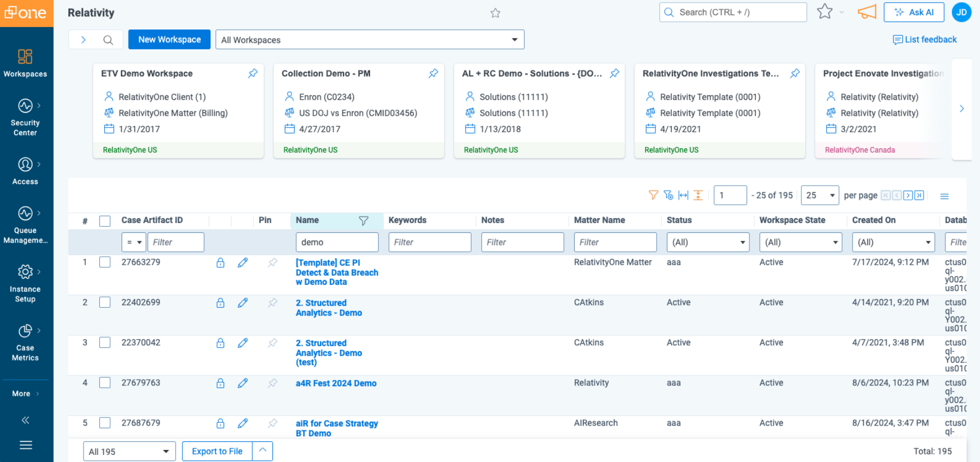Click Name filter field containing demo

coord(337,242)
